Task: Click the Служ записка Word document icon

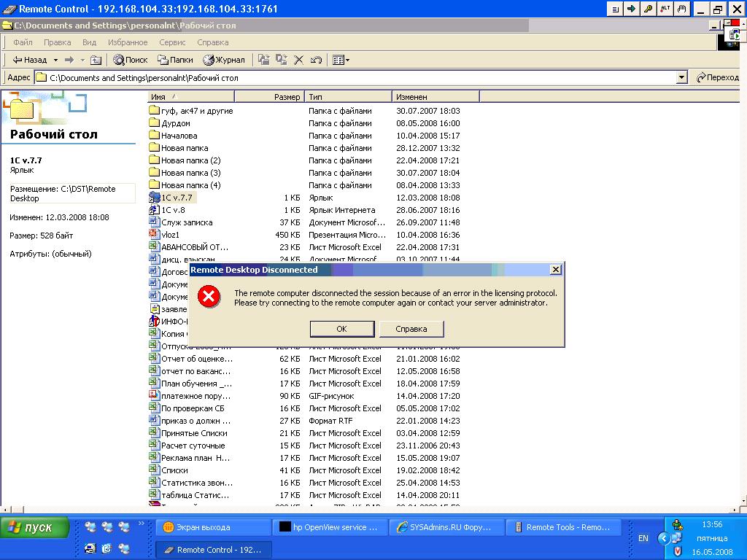Action: tap(154, 222)
